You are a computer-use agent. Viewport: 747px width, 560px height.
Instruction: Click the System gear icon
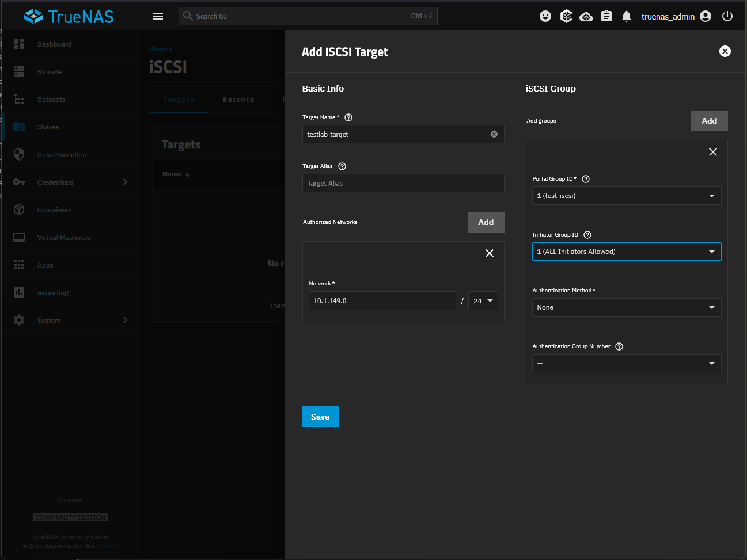pyautogui.click(x=19, y=320)
